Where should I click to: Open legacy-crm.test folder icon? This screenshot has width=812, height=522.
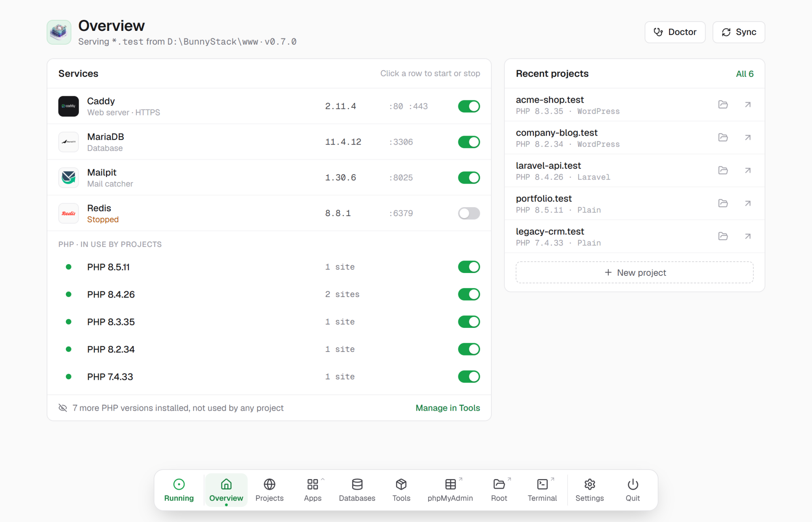click(723, 236)
